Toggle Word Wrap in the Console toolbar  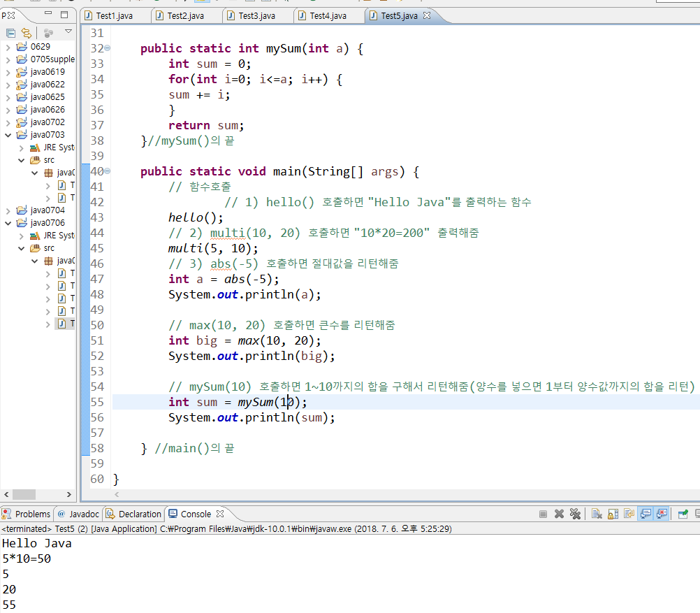click(629, 514)
